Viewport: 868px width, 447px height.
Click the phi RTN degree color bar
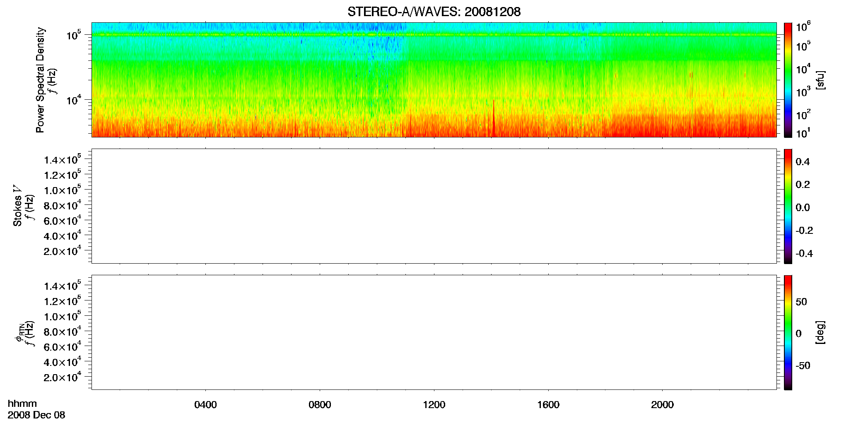coord(788,332)
